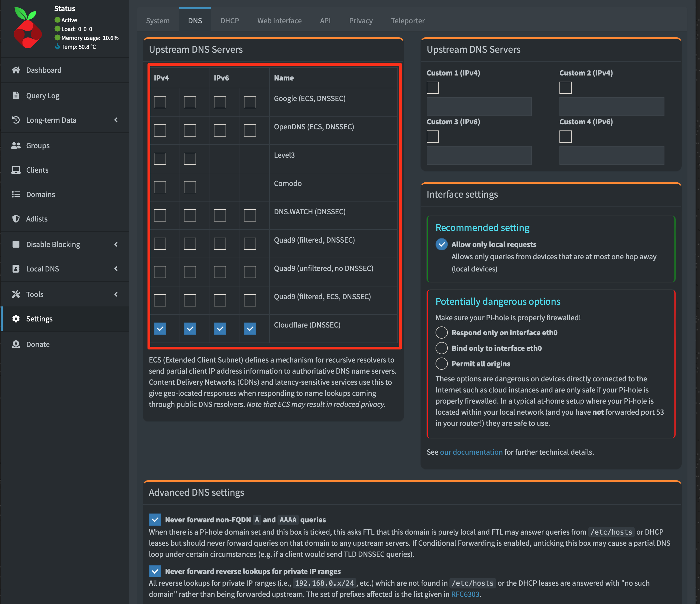Click the Custom 2 (IPv4) address field

pyautogui.click(x=612, y=107)
